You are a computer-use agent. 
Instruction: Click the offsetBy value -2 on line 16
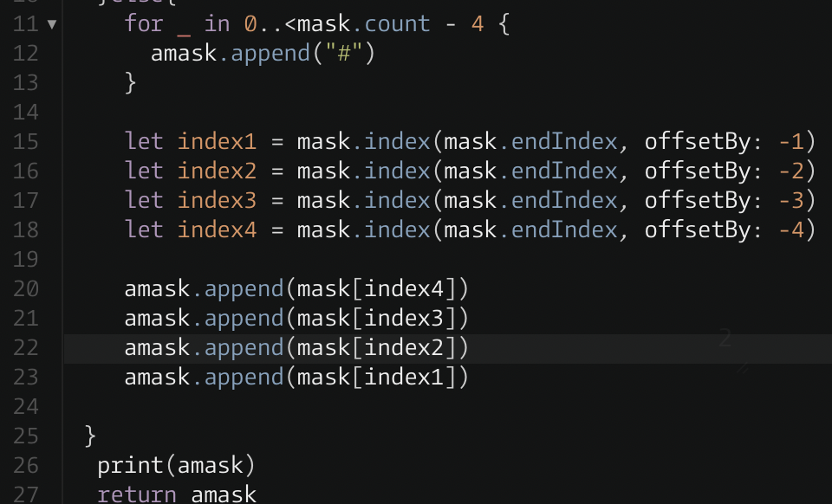pos(791,171)
